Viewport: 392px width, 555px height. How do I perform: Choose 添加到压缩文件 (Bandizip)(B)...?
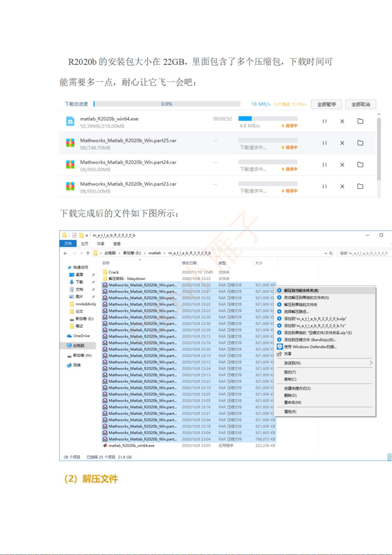point(325,340)
